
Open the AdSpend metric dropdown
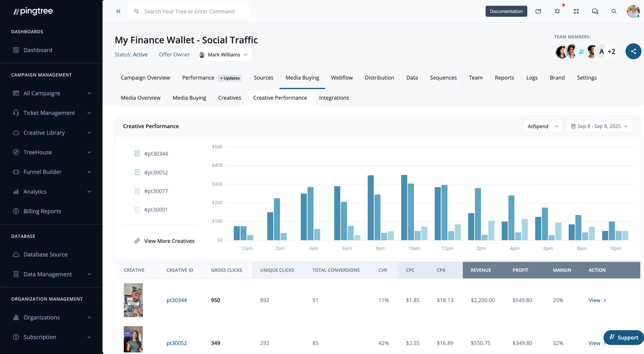pos(543,126)
